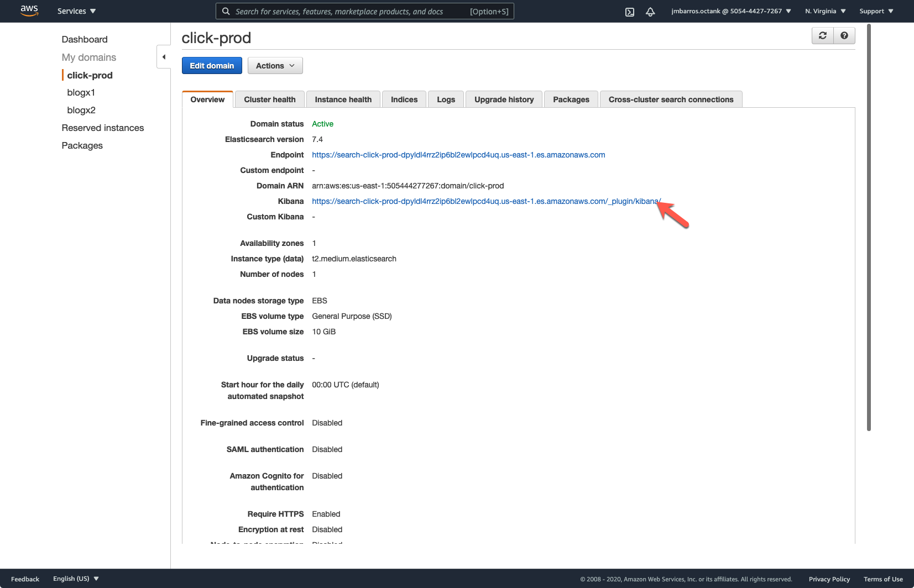914x588 pixels.
Task: Focus the services search box
Action: tap(365, 11)
